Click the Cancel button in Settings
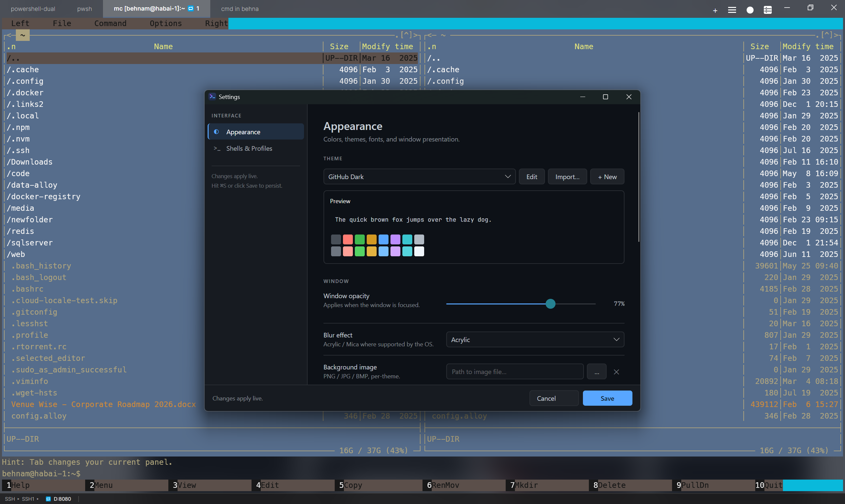This screenshot has height=504, width=845. click(x=554, y=398)
